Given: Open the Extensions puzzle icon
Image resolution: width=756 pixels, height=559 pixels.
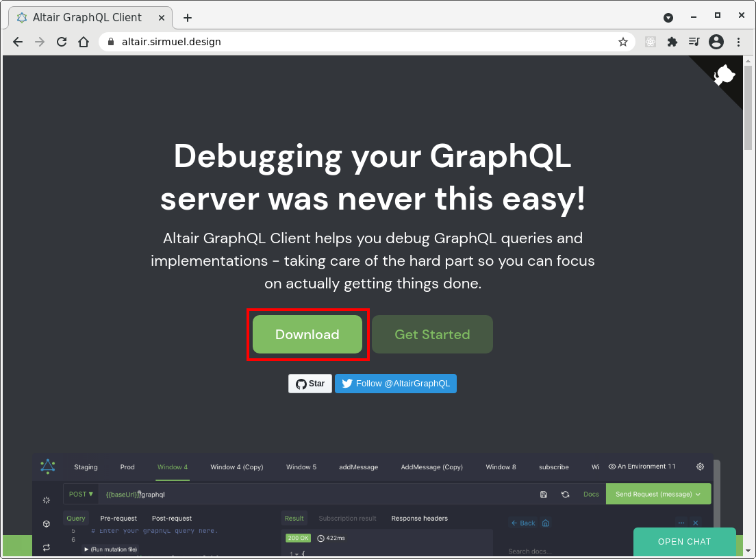Looking at the screenshot, I should [x=672, y=42].
